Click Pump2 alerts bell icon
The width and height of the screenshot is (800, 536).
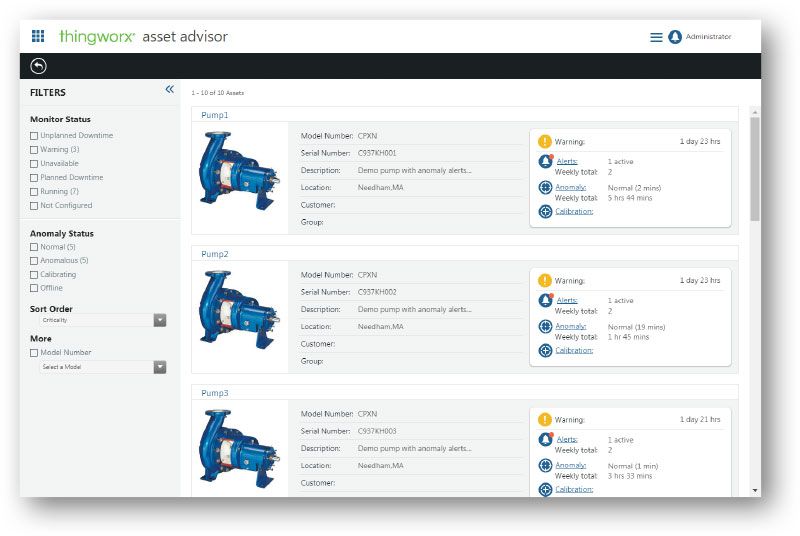tap(545, 300)
